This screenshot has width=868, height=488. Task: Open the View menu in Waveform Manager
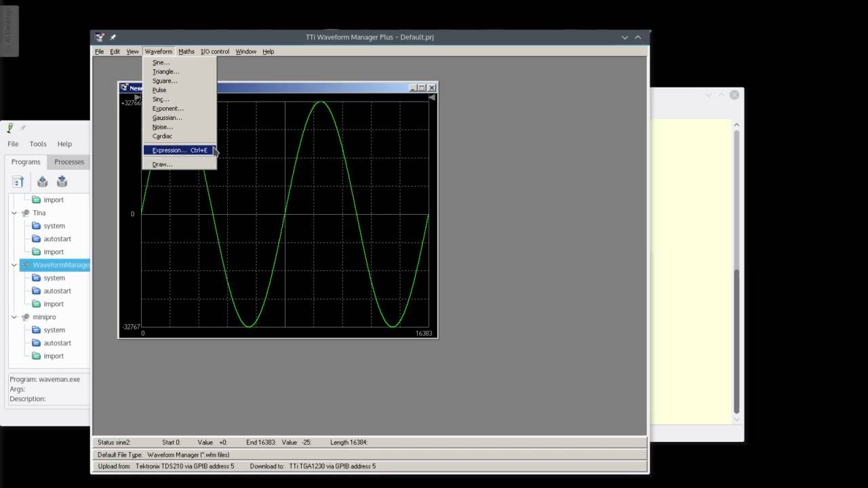tap(132, 52)
